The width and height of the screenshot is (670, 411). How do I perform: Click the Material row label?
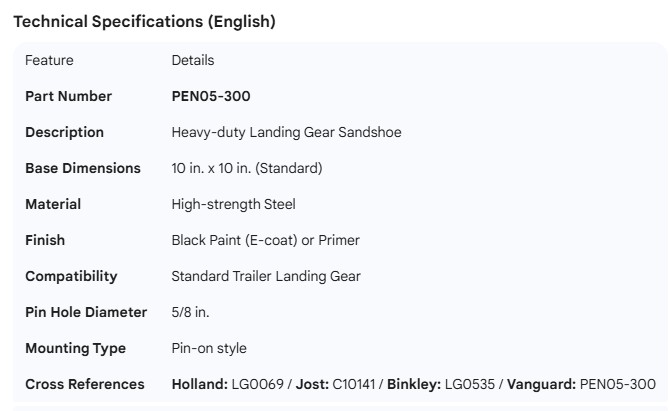pos(53,204)
